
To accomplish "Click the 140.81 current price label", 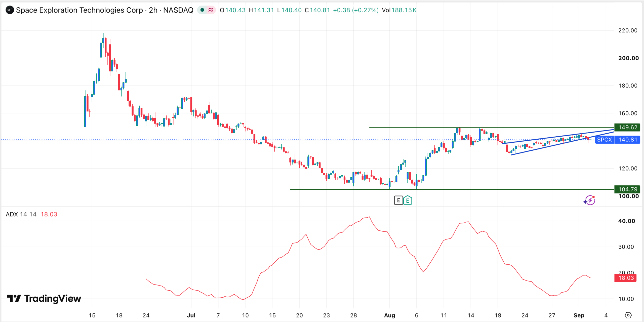I will tap(627, 140).
